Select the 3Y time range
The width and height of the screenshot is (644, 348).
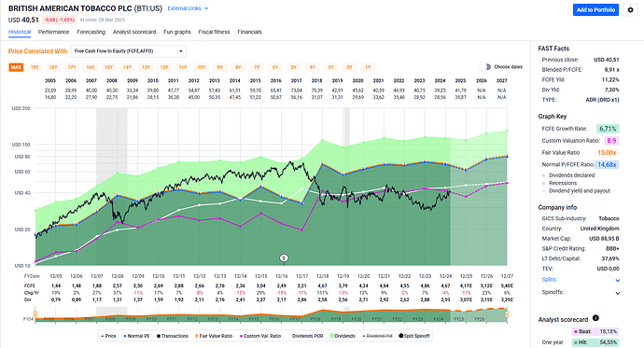point(331,67)
